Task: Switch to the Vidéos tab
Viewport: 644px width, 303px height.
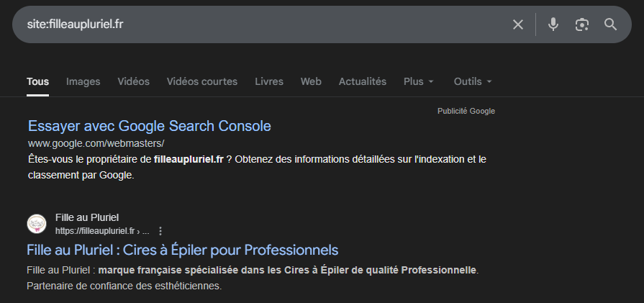Action: pyautogui.click(x=134, y=82)
